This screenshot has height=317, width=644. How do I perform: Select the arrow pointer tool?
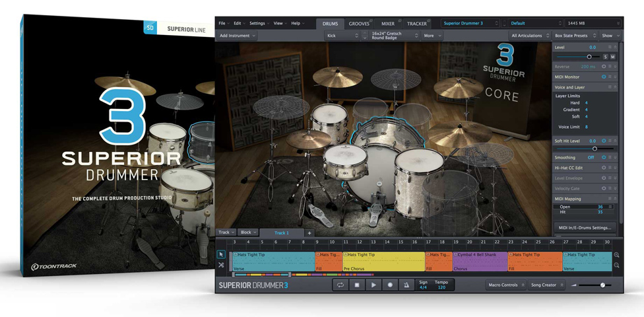click(x=221, y=254)
